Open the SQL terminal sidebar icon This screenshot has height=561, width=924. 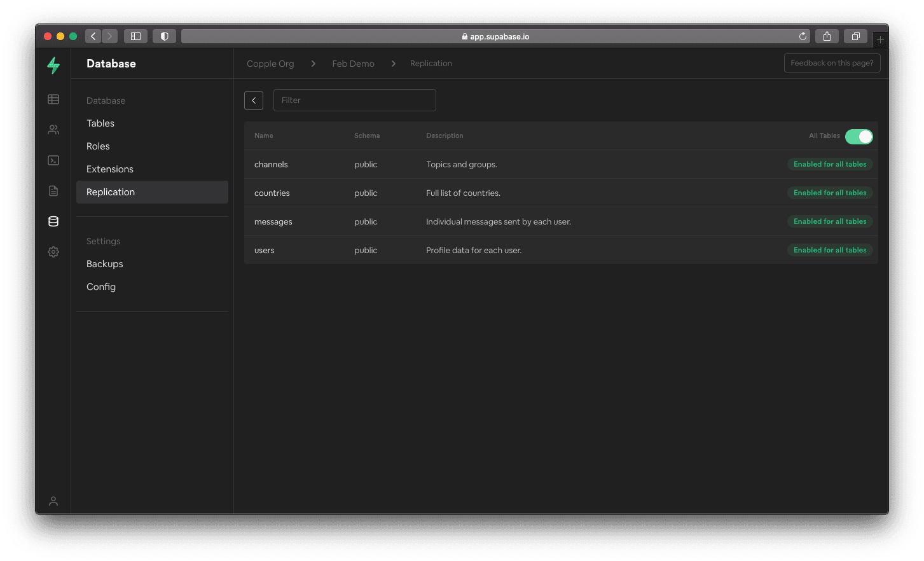pyautogui.click(x=53, y=160)
